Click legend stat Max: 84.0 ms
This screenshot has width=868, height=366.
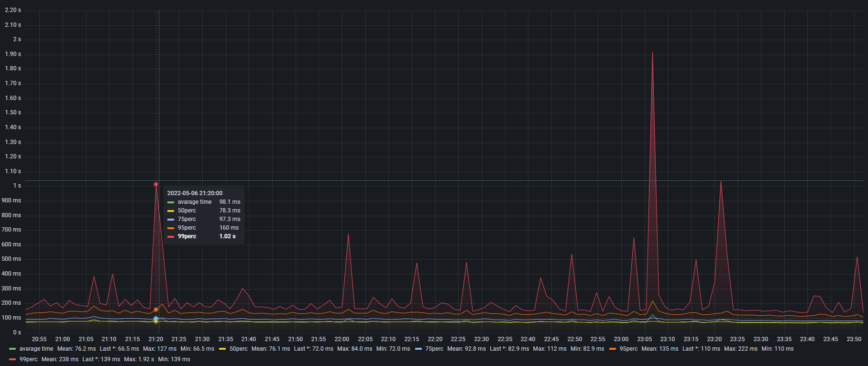tap(354, 349)
